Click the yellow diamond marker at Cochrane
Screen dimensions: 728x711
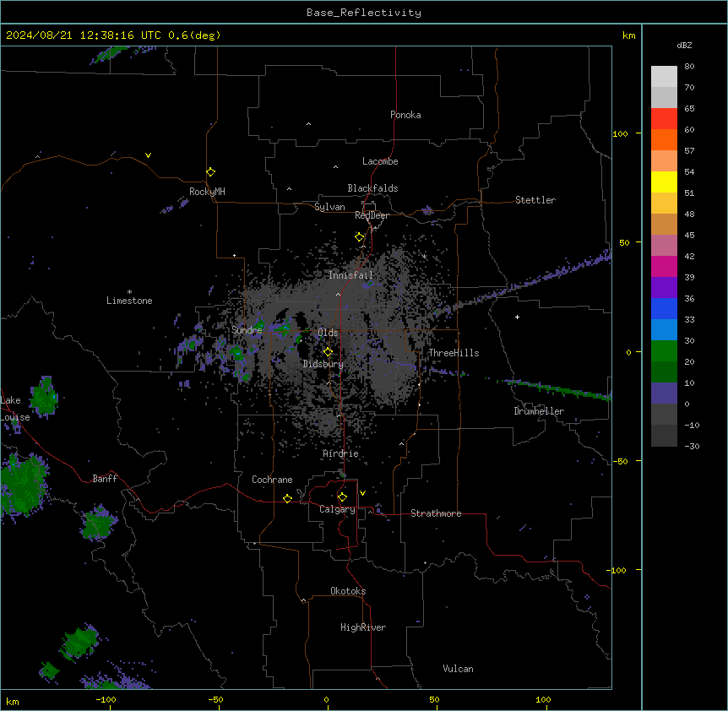click(x=287, y=498)
